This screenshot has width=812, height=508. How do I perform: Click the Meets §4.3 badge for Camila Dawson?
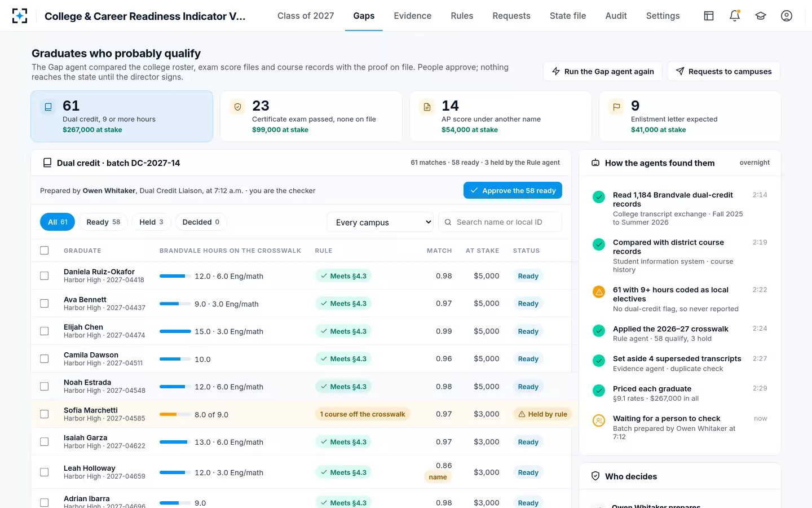343,359
